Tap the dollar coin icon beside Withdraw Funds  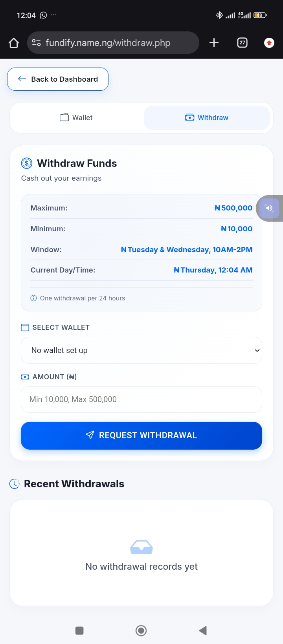pos(27,163)
